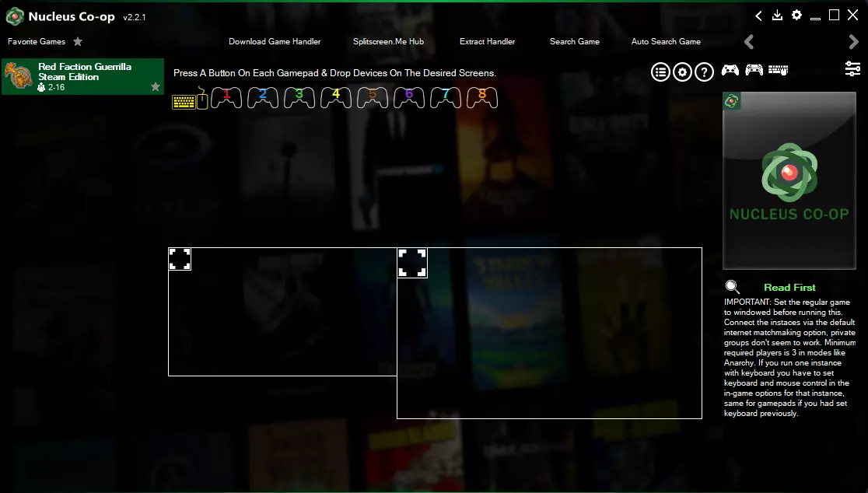Go back with the title bar left chevron
The height and width of the screenshot is (493, 868).
(759, 16)
